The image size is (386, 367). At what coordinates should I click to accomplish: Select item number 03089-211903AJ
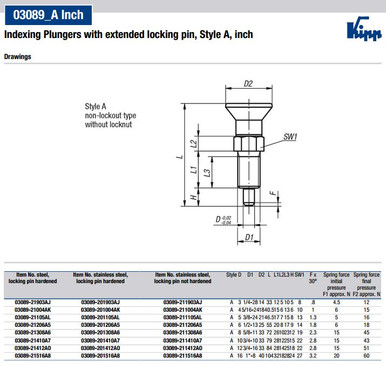click(x=183, y=302)
